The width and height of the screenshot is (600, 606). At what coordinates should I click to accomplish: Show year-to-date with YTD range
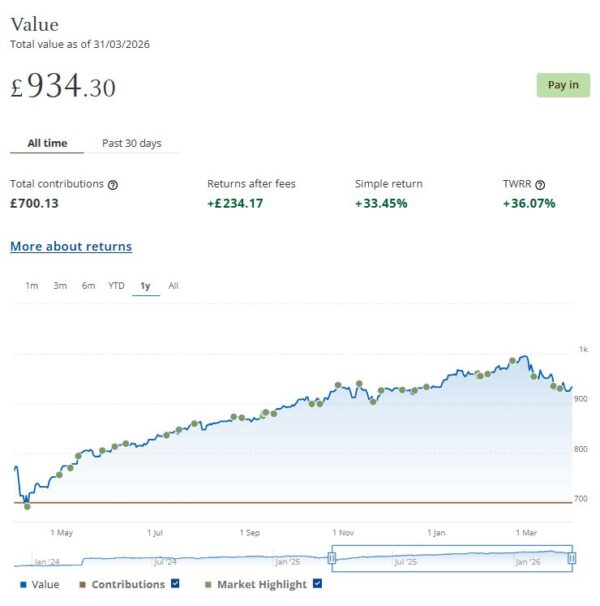pos(116,286)
